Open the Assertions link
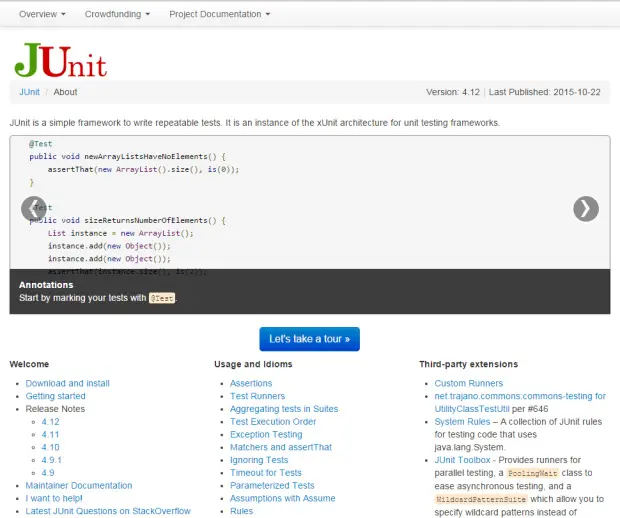The height and width of the screenshot is (518, 620). point(251,383)
